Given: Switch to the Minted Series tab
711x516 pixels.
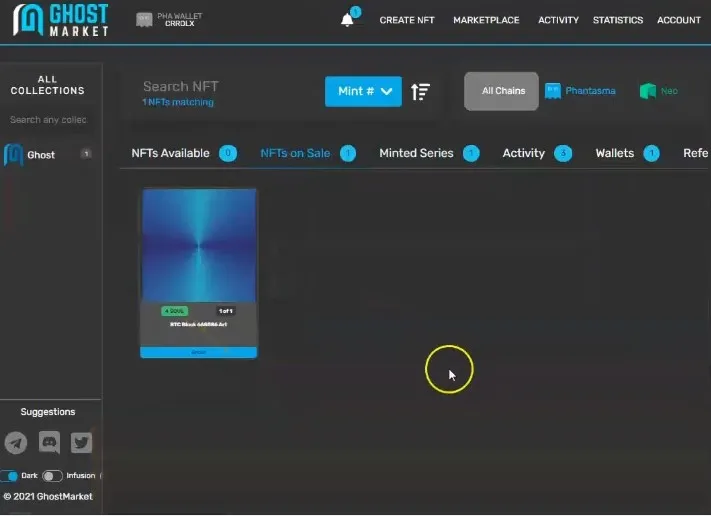Looking at the screenshot, I should (x=416, y=153).
